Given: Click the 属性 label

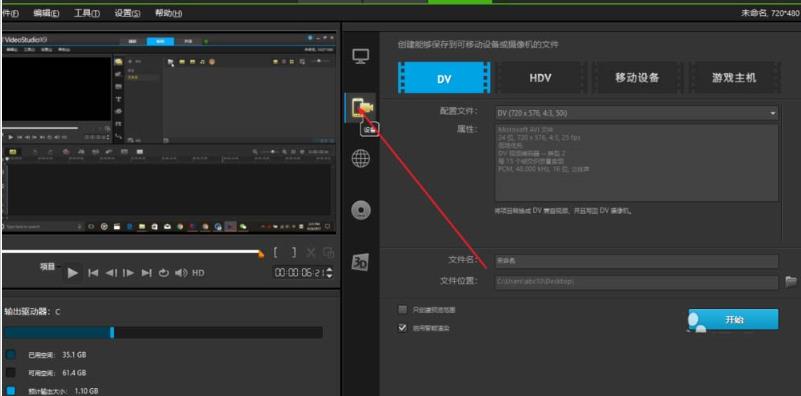Looking at the screenshot, I should (x=467, y=129).
